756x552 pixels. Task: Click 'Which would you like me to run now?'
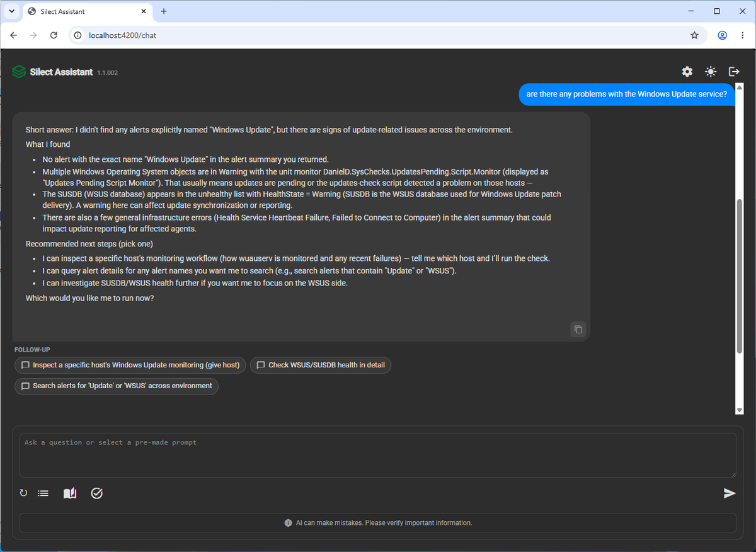89,298
